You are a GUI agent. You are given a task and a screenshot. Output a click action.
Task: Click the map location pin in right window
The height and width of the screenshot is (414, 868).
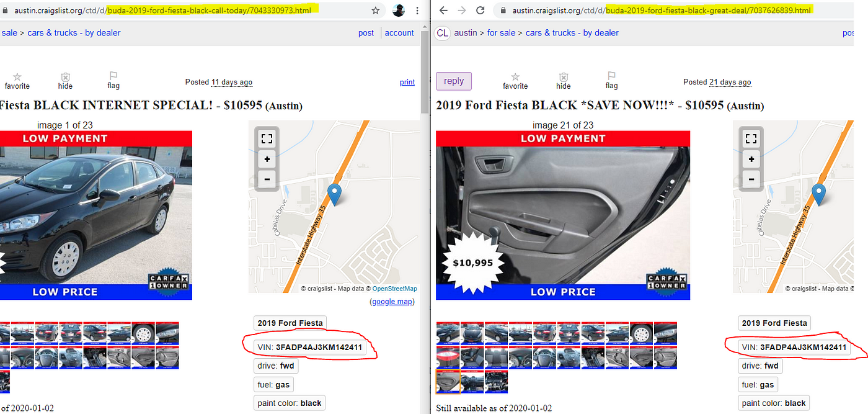[x=819, y=194]
